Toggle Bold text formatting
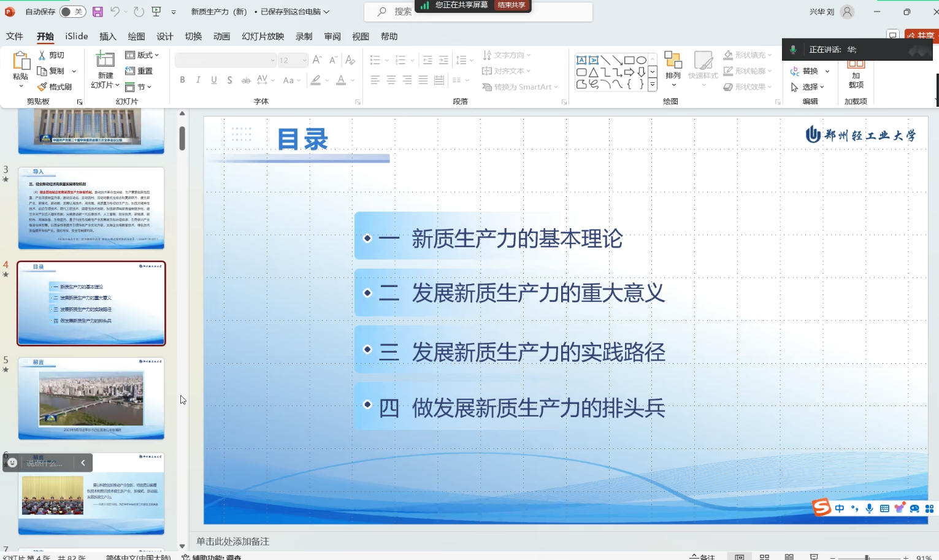The height and width of the screenshot is (560, 939). 182,80
